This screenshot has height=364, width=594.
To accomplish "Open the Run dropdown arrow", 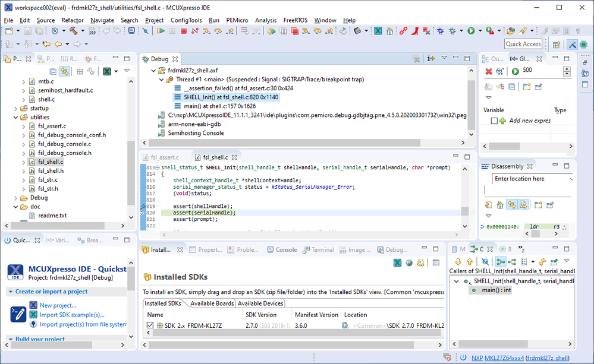I will (480, 31).
